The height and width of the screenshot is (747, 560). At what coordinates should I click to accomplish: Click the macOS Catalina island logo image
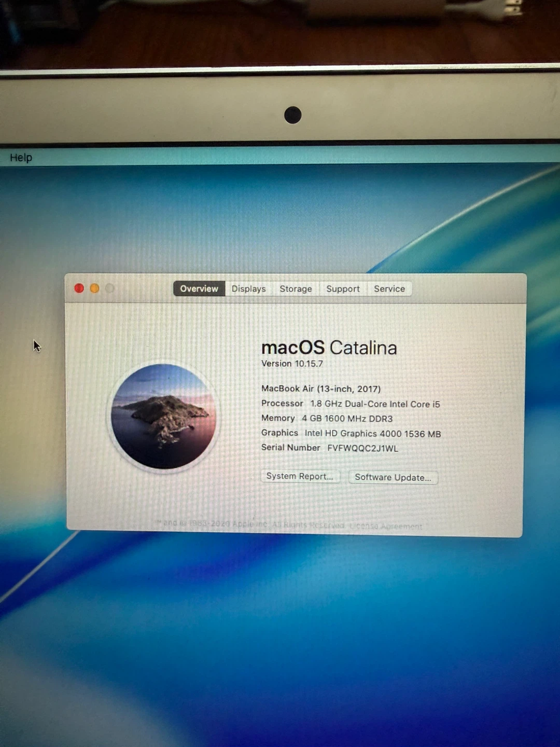pos(164,417)
